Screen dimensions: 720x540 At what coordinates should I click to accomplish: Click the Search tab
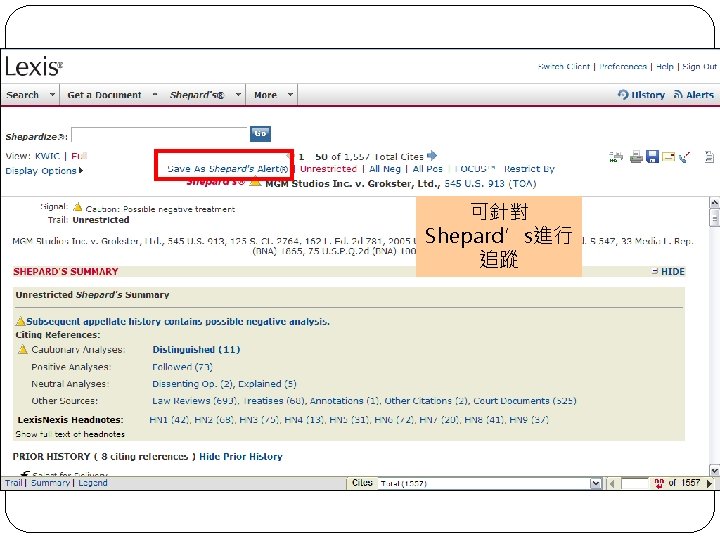pyautogui.click(x=22, y=95)
